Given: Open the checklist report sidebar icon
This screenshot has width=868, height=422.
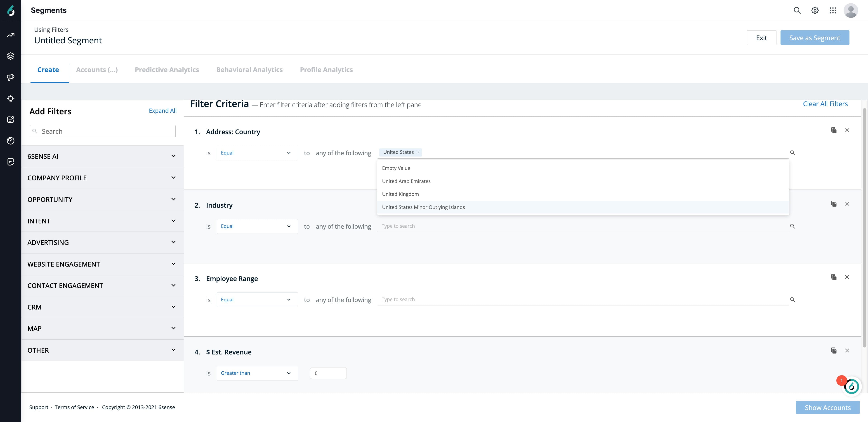Looking at the screenshot, I should (11, 162).
